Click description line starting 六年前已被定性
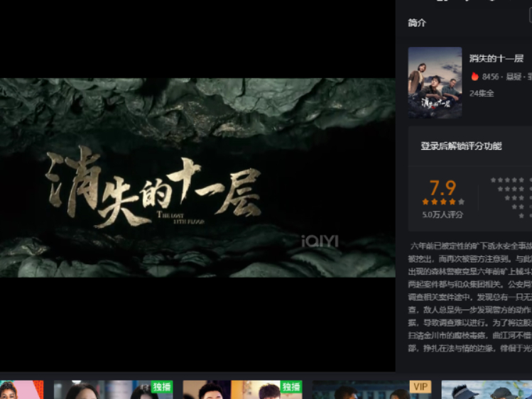The image size is (532, 399). click(x=471, y=246)
